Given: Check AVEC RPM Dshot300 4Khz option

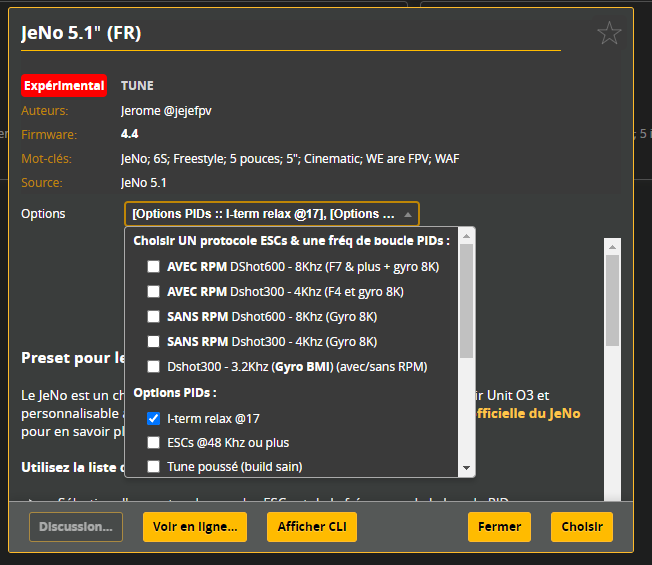Looking at the screenshot, I should 153,292.
